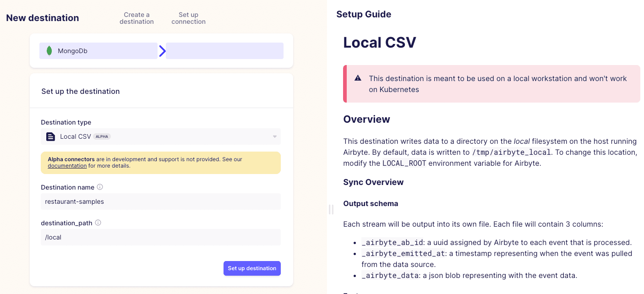Click the empty destination placeholder box
The height and width of the screenshot is (294, 644).
[224, 51]
